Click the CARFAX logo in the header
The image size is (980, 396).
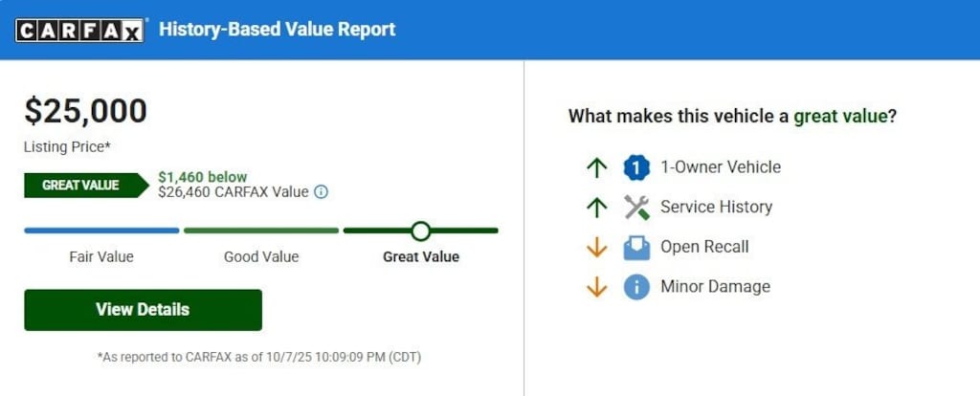pyautogui.click(x=79, y=30)
